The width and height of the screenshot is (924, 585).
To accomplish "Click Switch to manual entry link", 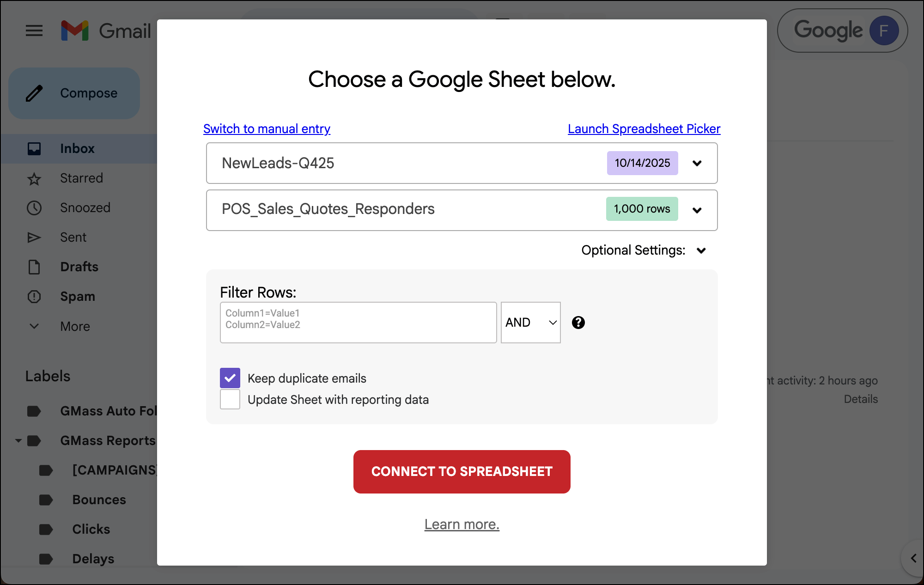I will click(x=267, y=129).
